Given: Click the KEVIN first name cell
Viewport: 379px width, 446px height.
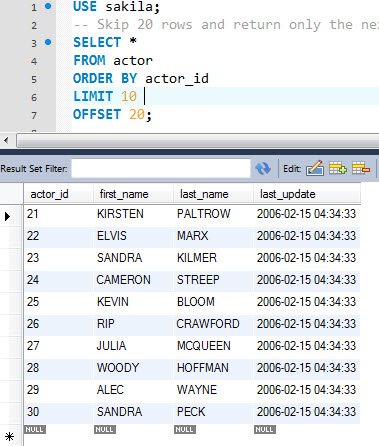Looking at the screenshot, I should coord(133,302).
